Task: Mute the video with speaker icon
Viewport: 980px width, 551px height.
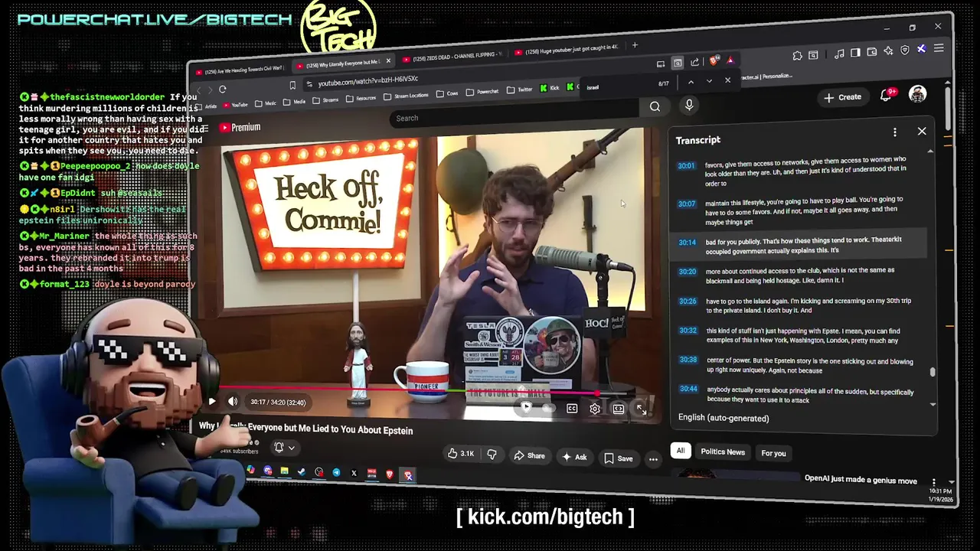Action: (x=233, y=402)
